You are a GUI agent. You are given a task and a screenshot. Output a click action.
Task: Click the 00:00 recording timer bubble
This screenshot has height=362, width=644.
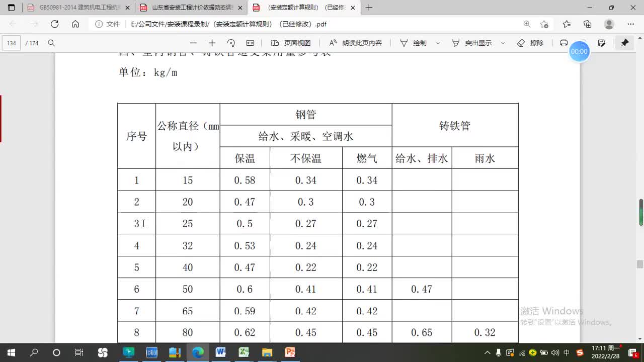579,51
